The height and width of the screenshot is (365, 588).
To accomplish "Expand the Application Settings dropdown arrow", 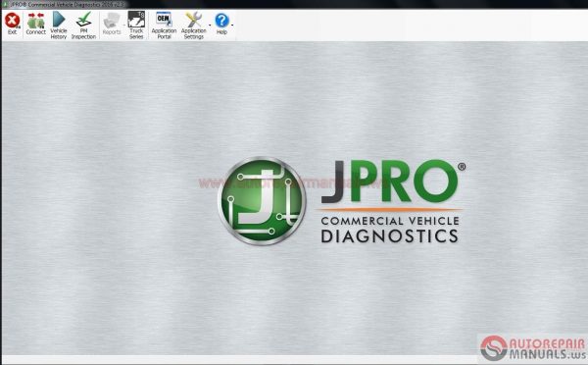I will click(210, 26).
